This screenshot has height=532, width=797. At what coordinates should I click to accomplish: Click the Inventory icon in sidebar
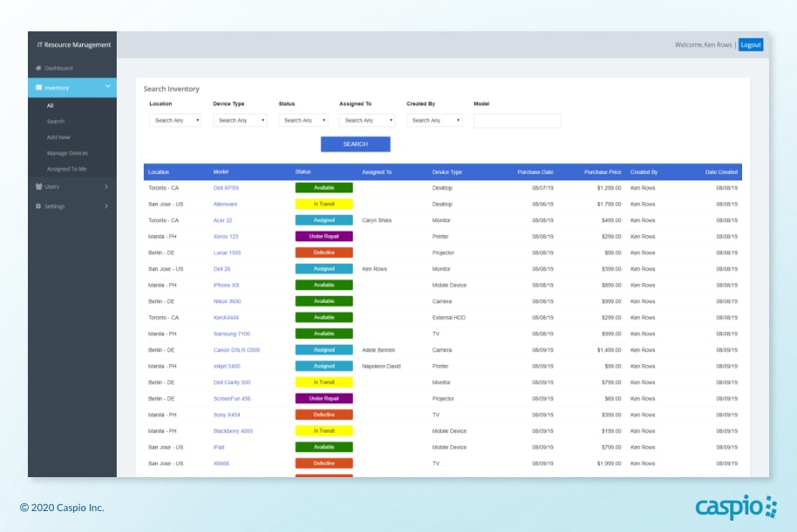[38, 87]
